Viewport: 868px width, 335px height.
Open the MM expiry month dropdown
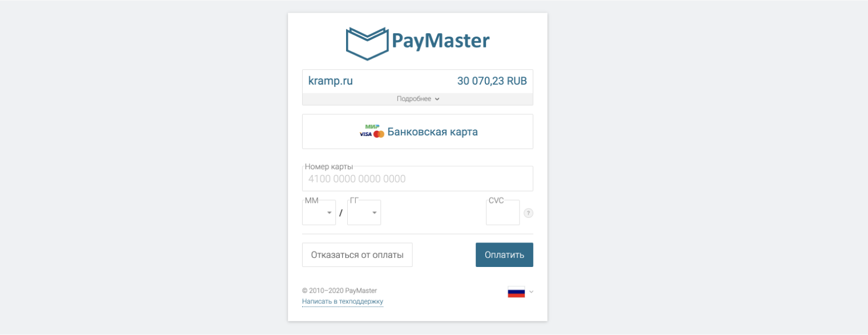click(x=319, y=213)
